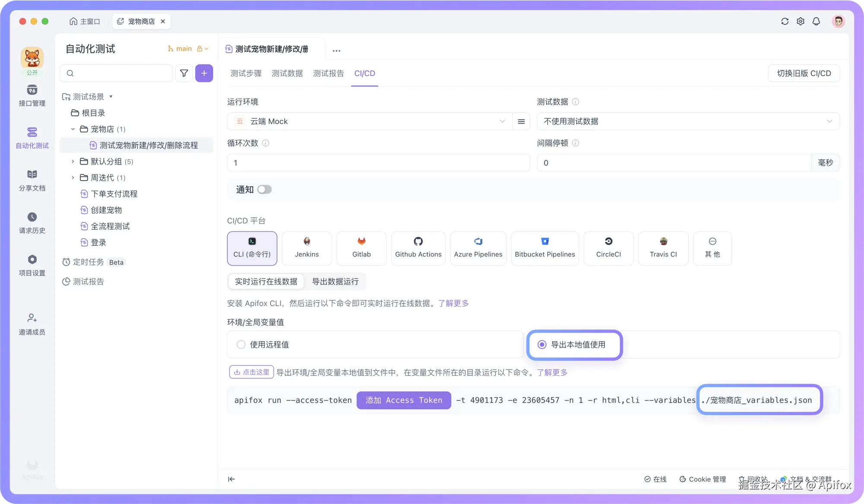Enable the 通知 notification toggle
Screen dimensions: 864x504
tap(264, 189)
